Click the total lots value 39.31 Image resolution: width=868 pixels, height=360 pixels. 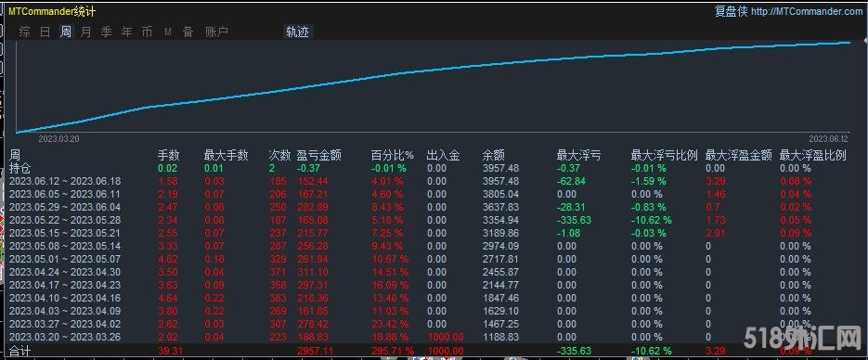(x=171, y=351)
